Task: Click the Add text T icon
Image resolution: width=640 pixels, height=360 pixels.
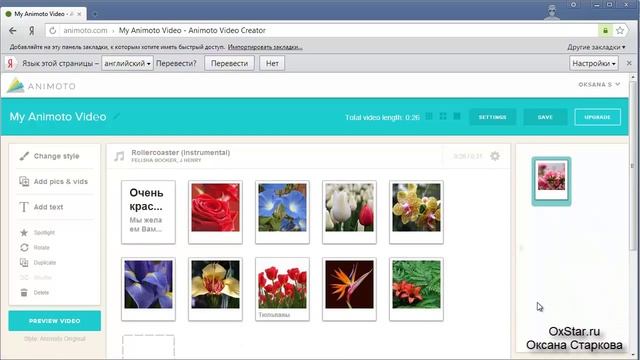Action: pos(24,207)
